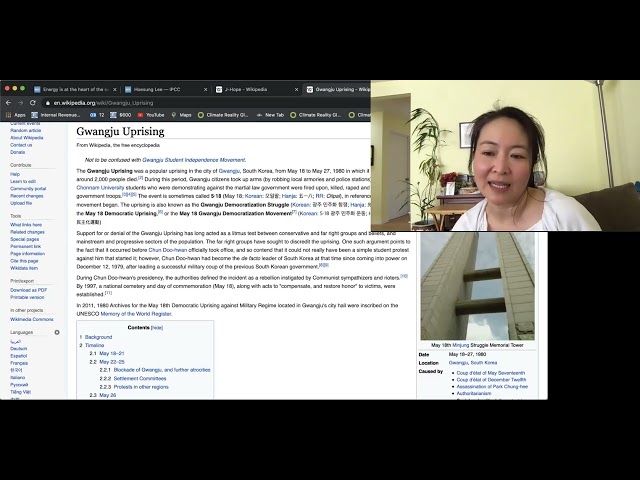Select the Gwangju Uprising Wikipedia tab

(338, 89)
